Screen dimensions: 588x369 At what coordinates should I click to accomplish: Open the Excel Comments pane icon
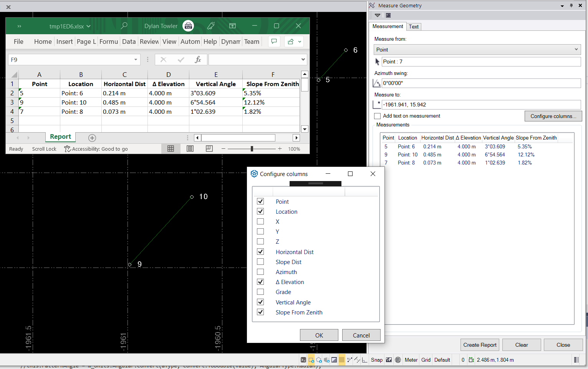[x=274, y=42]
